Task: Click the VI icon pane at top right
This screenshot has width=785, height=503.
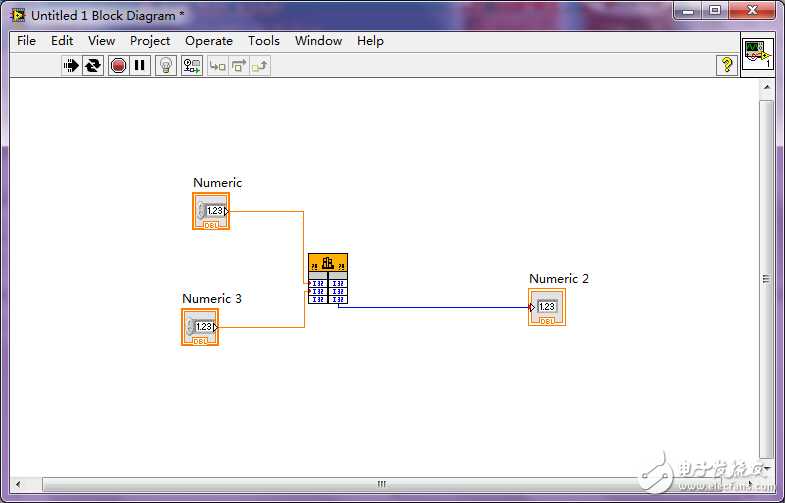Action: pos(757,54)
